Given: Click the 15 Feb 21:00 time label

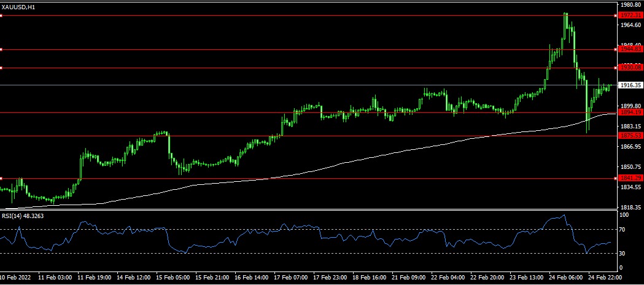Looking at the screenshot, I should (212, 277).
